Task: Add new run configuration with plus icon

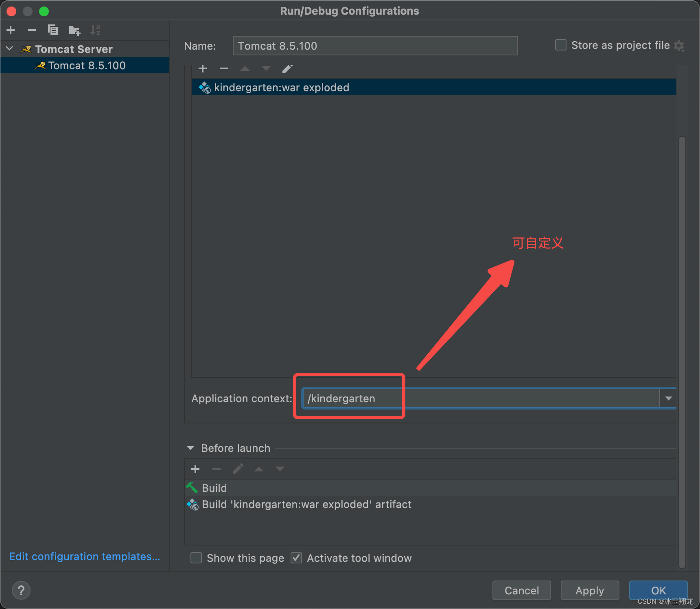Action: pos(11,30)
